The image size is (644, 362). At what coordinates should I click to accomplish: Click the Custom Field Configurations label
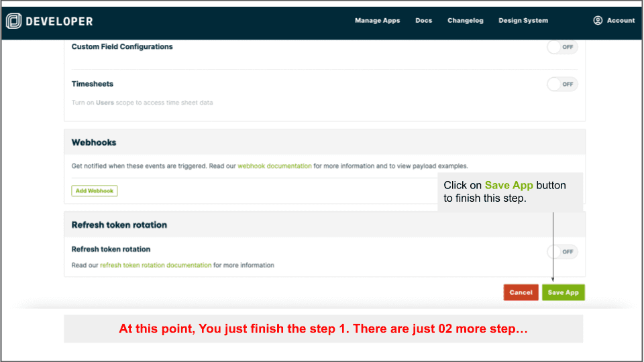[122, 47]
